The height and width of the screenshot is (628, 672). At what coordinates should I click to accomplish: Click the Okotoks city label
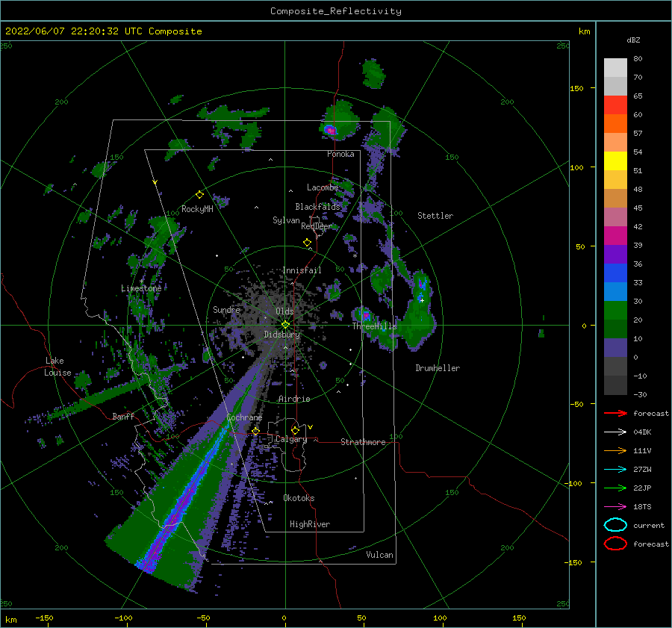pyautogui.click(x=299, y=498)
